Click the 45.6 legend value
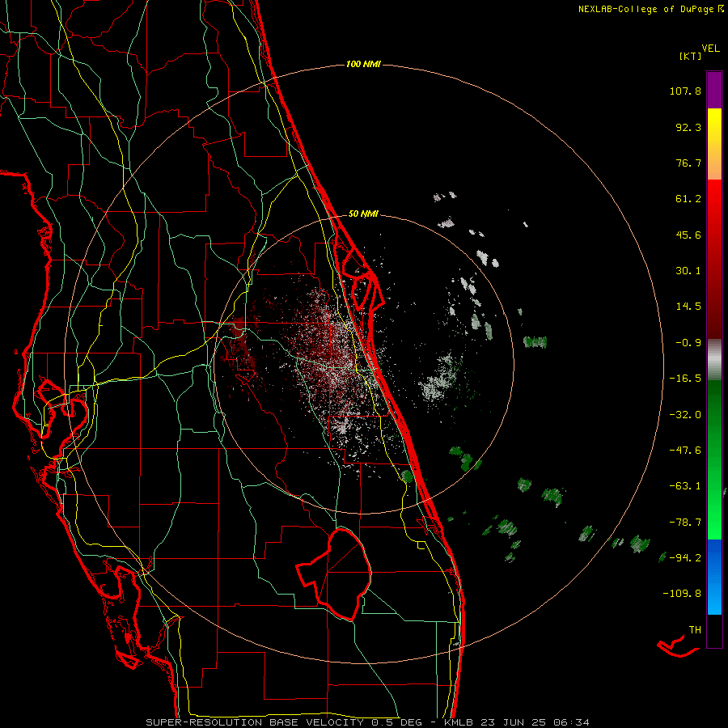 click(x=688, y=235)
